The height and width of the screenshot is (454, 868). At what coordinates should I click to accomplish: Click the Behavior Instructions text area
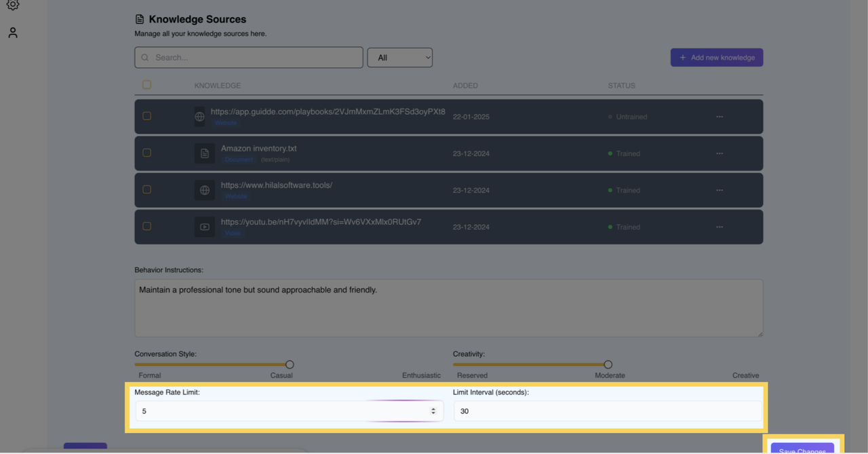click(x=448, y=308)
